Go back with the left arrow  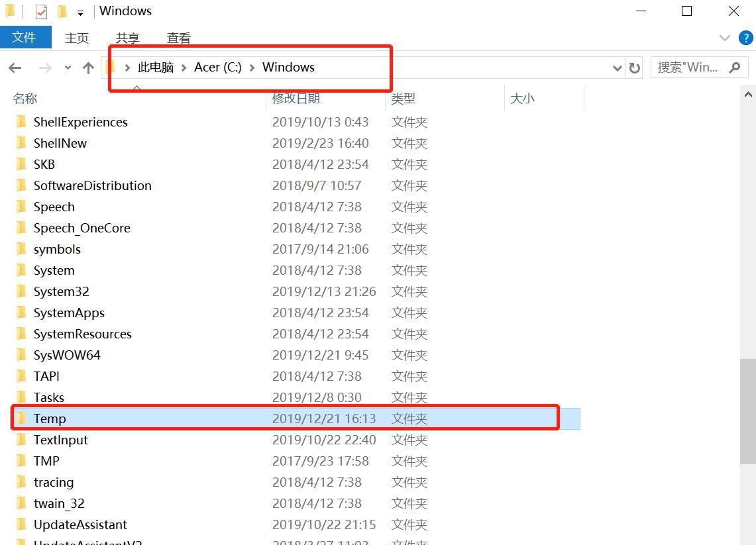point(15,68)
